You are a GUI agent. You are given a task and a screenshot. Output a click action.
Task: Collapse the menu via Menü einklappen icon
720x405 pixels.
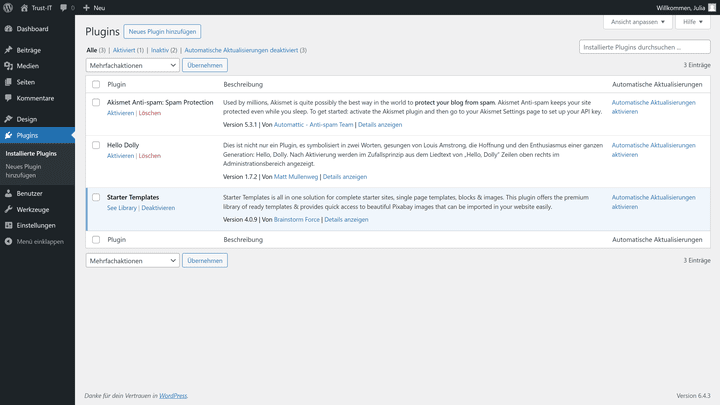click(8, 241)
